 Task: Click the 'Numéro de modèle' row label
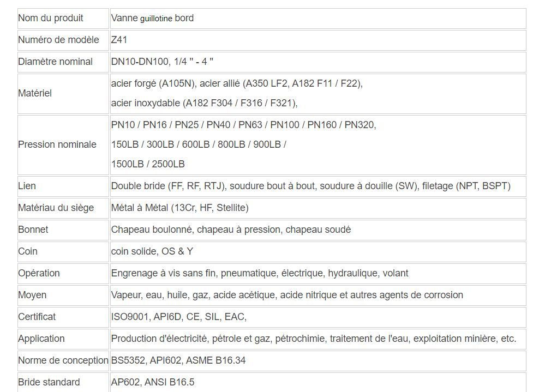[x=58, y=40]
